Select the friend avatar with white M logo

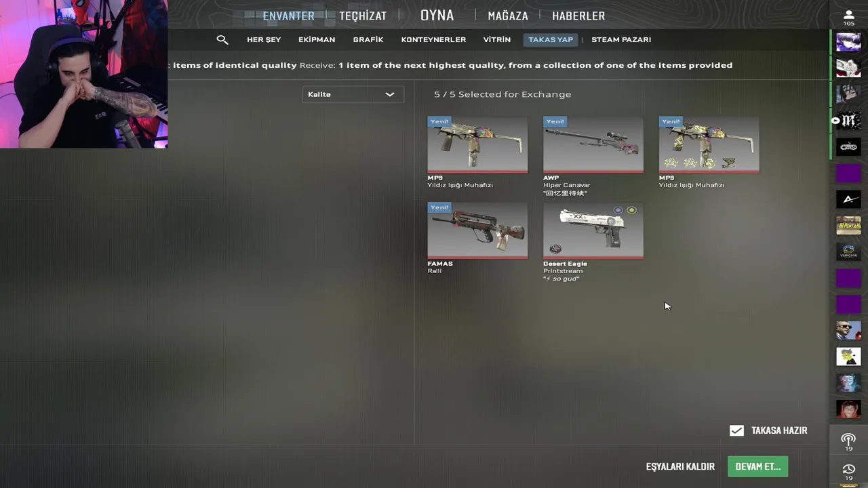pos(848,121)
